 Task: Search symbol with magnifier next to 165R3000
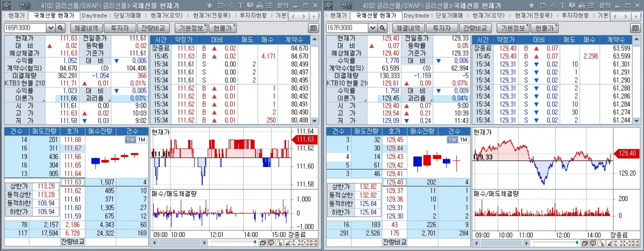tap(60, 28)
